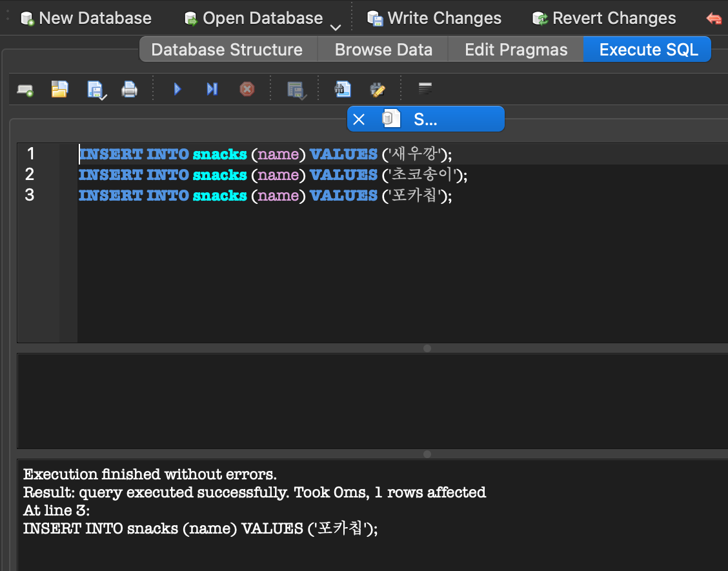Click the find and replace pencil icon
728x571 pixels.
[x=378, y=89]
